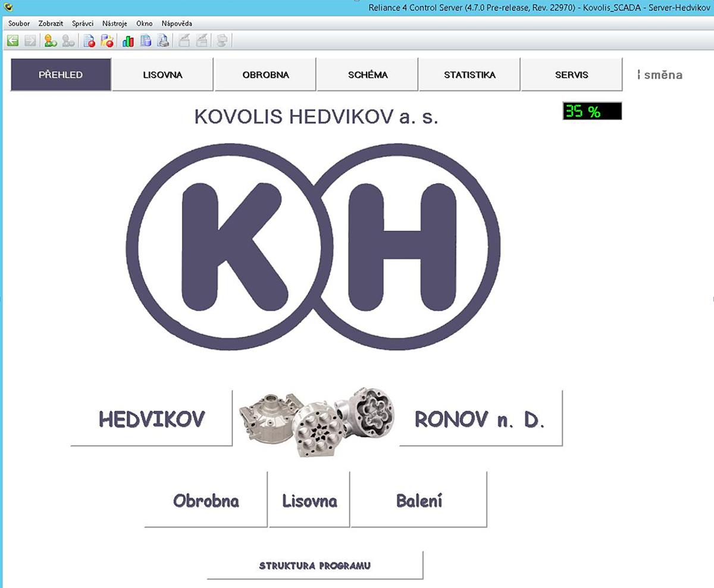This screenshot has width=714, height=588.
Task: Open the SERVIS tab
Action: pyautogui.click(x=571, y=75)
